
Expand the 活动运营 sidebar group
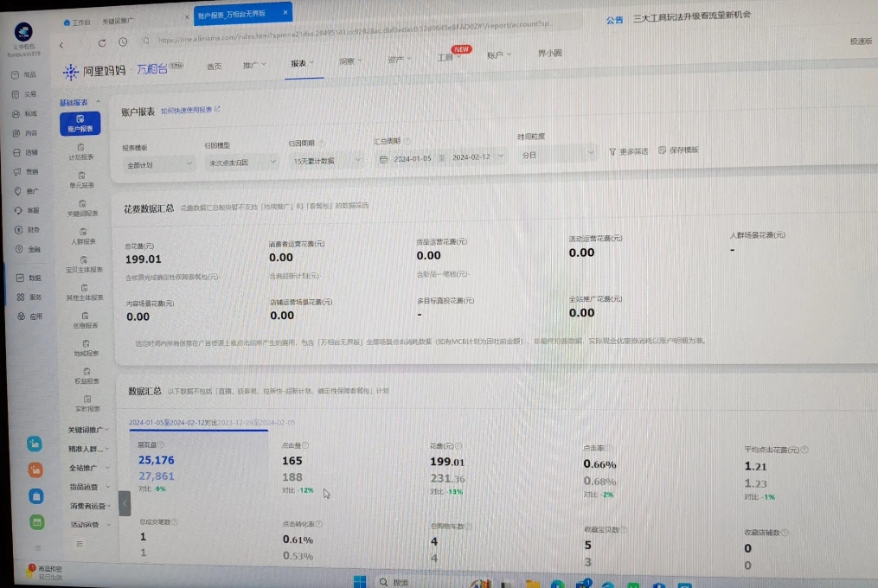point(92,525)
